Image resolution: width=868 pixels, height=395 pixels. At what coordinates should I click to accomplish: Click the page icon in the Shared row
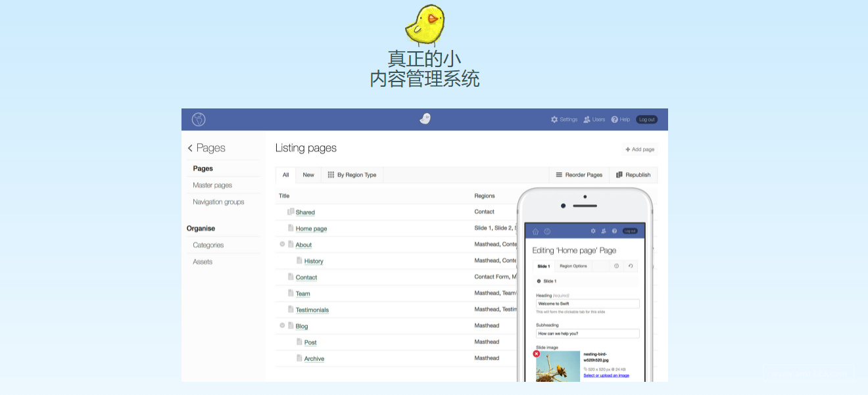tap(291, 212)
